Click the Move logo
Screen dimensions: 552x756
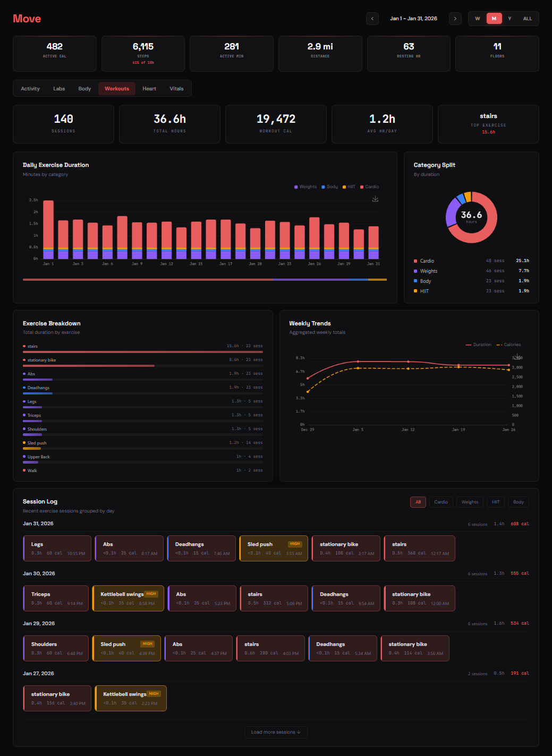[x=27, y=19]
